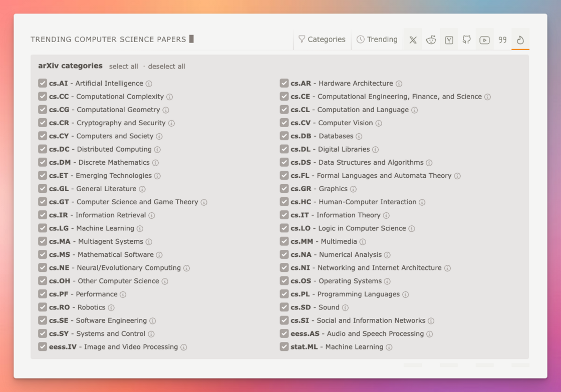Uncheck stat.ML Machine Learning category
The width and height of the screenshot is (561, 392).
284,347
